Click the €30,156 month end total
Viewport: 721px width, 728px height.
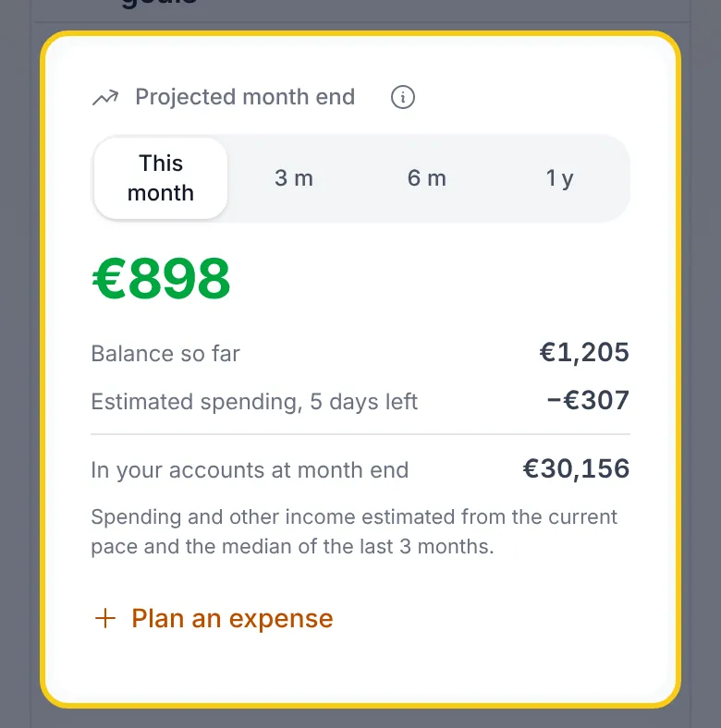576,468
